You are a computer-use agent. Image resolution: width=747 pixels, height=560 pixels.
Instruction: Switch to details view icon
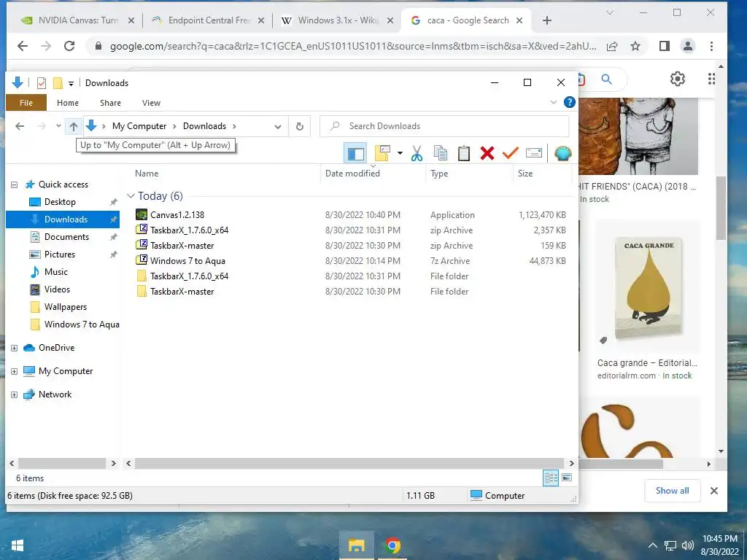551,478
